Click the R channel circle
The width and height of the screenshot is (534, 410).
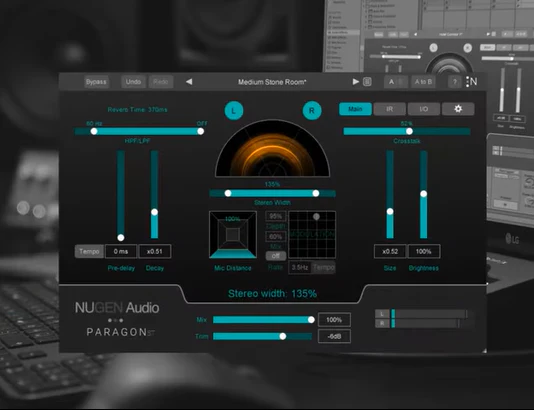(312, 111)
